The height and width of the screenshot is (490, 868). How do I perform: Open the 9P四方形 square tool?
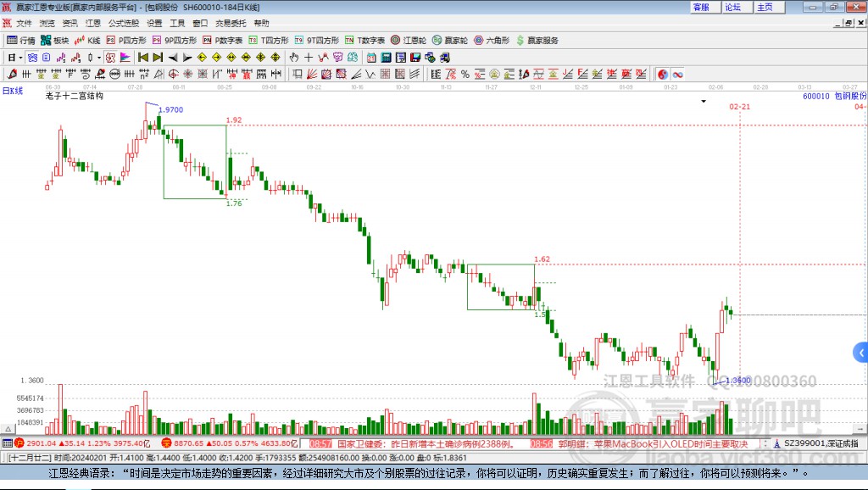(x=174, y=40)
